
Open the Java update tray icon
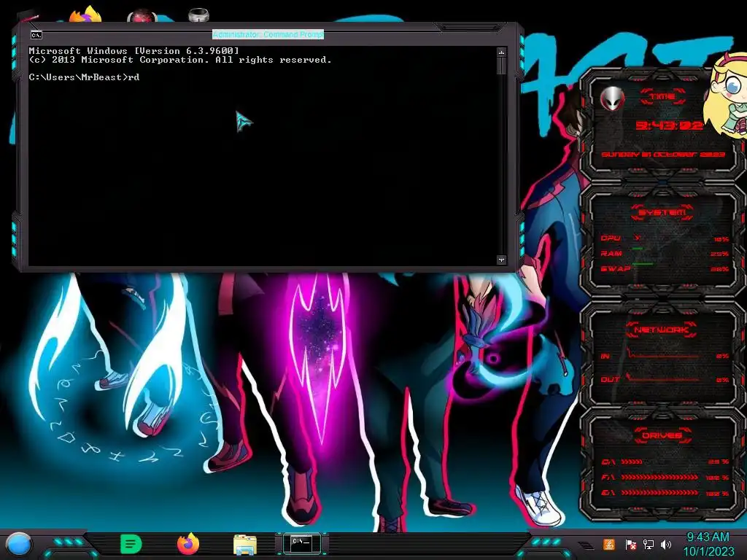click(x=609, y=544)
